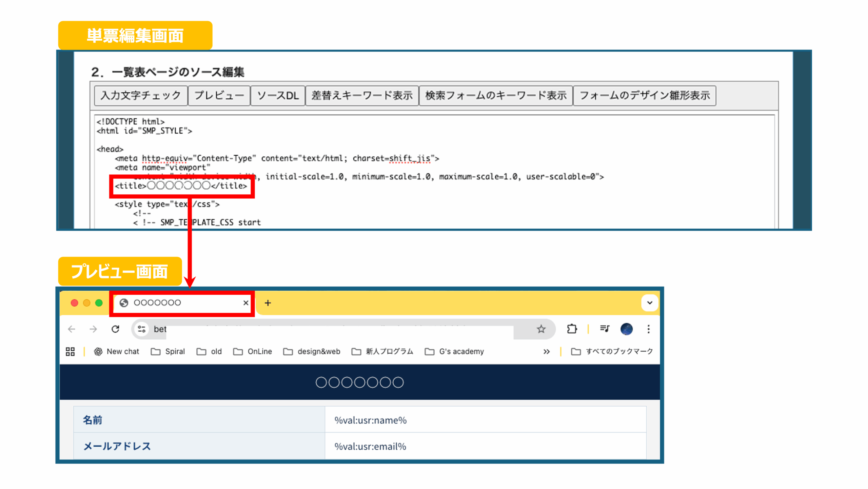Click the yellow minimize window dot
The image size is (868, 489).
(x=87, y=303)
